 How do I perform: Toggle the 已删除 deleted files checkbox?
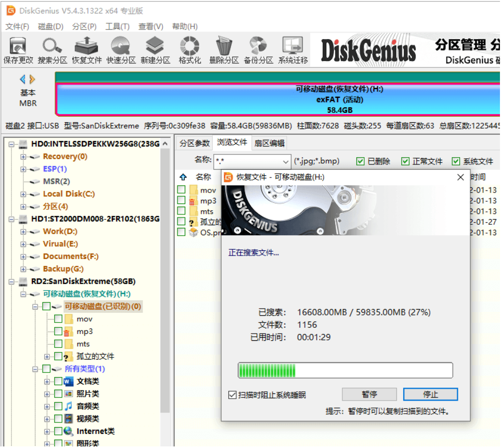click(x=360, y=161)
